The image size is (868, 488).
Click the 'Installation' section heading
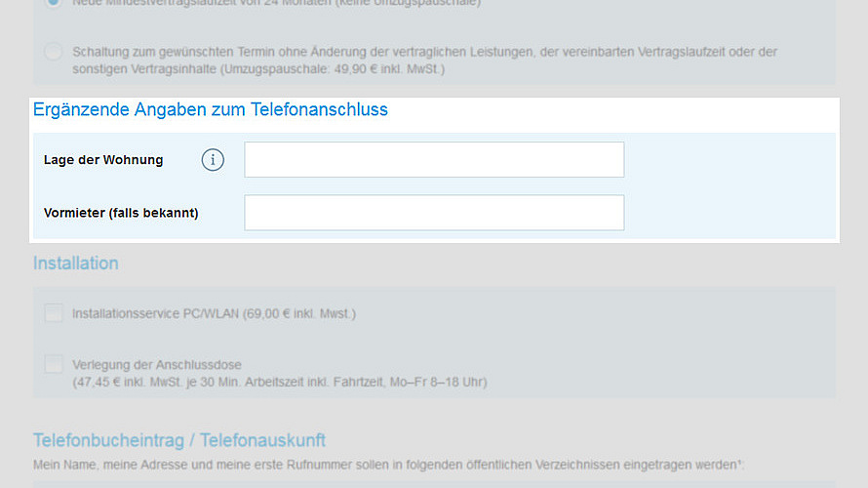coord(76,264)
